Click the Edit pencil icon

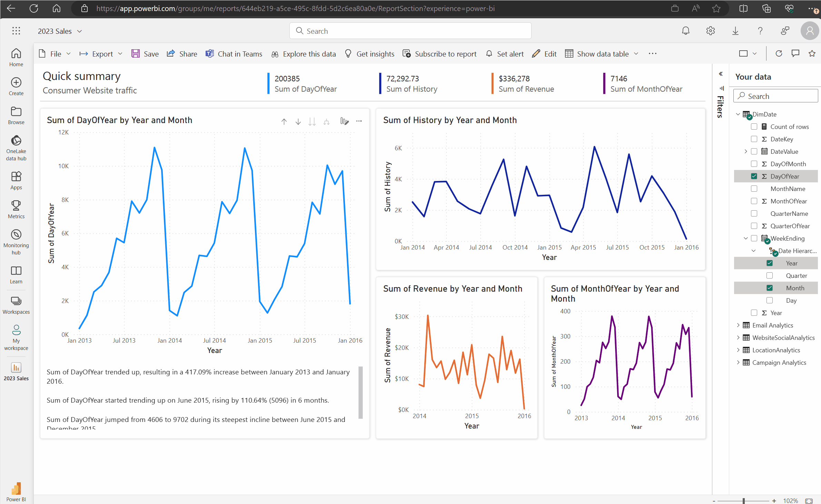(535, 54)
